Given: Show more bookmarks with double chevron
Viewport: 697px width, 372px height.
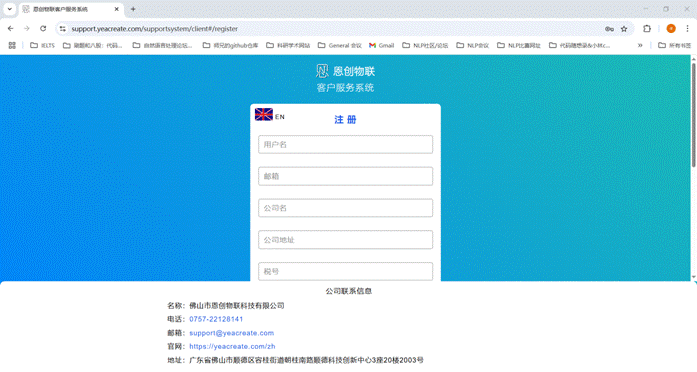Looking at the screenshot, I should [x=640, y=45].
